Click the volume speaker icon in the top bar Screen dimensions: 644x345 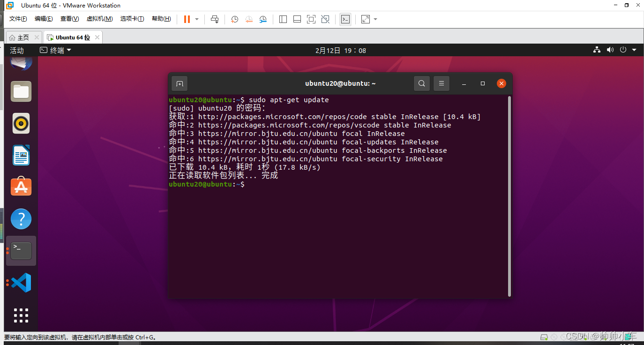click(x=610, y=50)
